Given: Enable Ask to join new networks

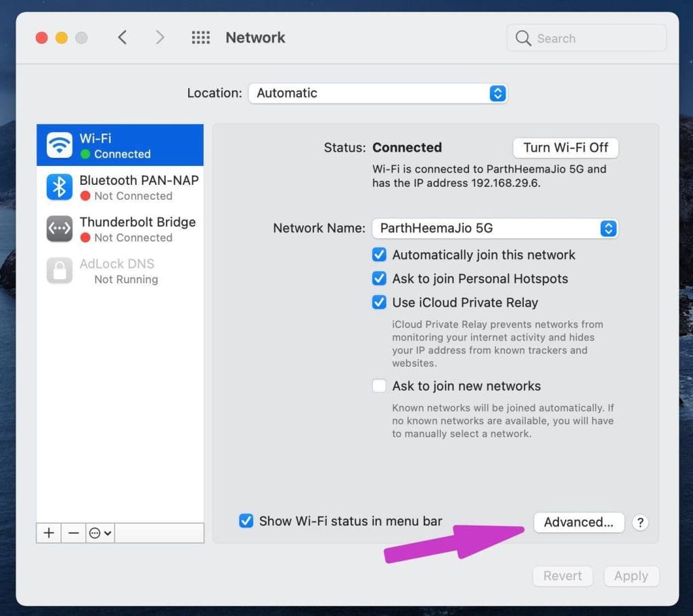Looking at the screenshot, I should 379,385.
